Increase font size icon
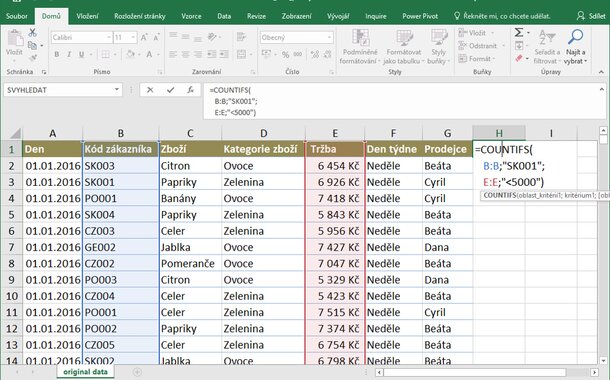The width and height of the screenshot is (610, 380). 144,37
